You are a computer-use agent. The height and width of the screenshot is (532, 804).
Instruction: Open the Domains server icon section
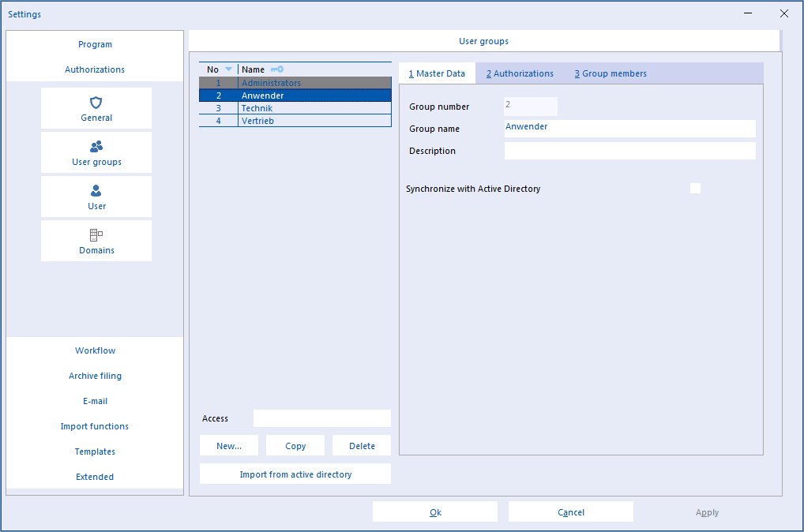coord(96,241)
